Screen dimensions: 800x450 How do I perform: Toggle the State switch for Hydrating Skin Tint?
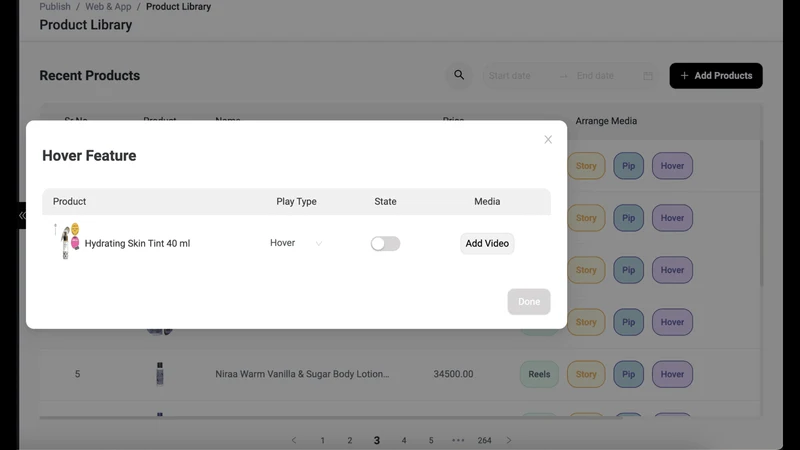click(x=385, y=243)
